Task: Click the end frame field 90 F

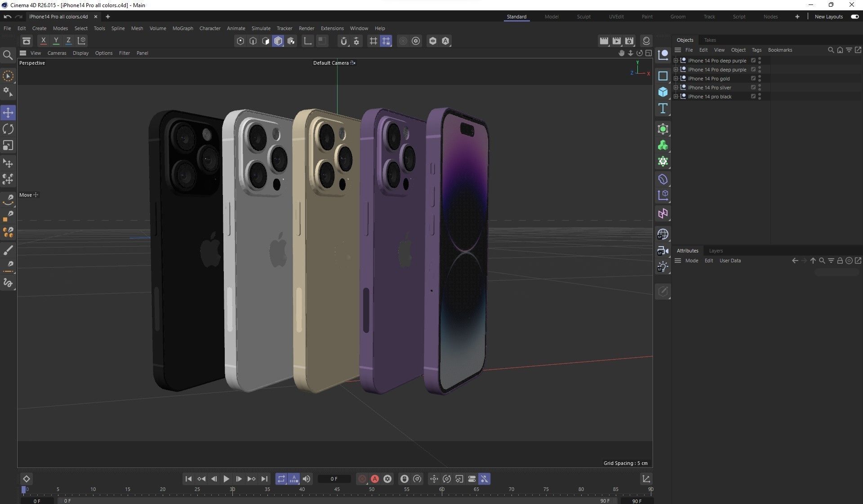Action: [636, 501]
